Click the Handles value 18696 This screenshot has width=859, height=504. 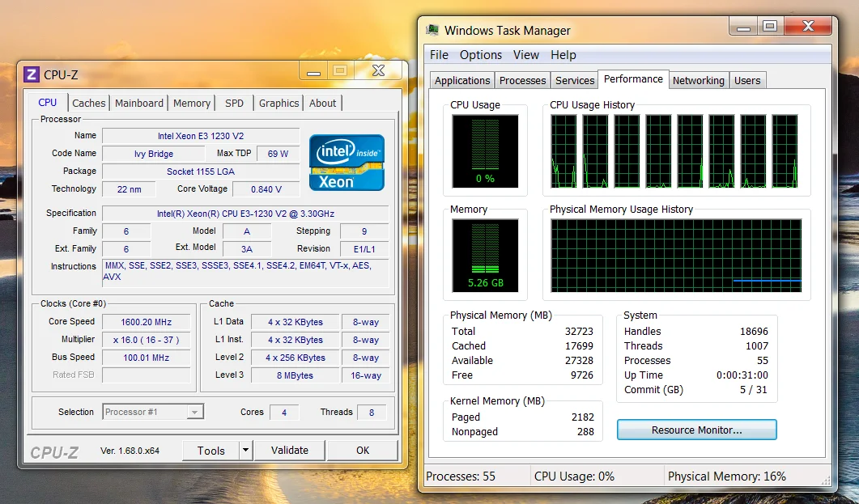(x=754, y=331)
